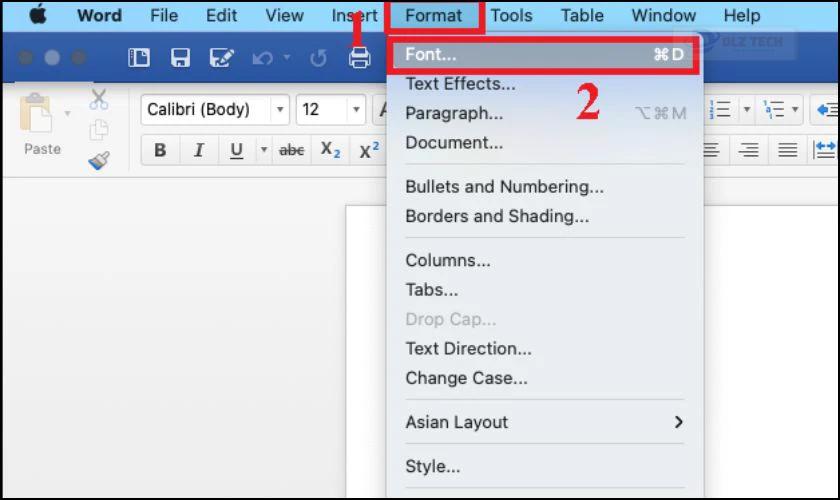Image resolution: width=840 pixels, height=500 pixels.
Task: Choose Font... from Format menu
Action: [544, 54]
